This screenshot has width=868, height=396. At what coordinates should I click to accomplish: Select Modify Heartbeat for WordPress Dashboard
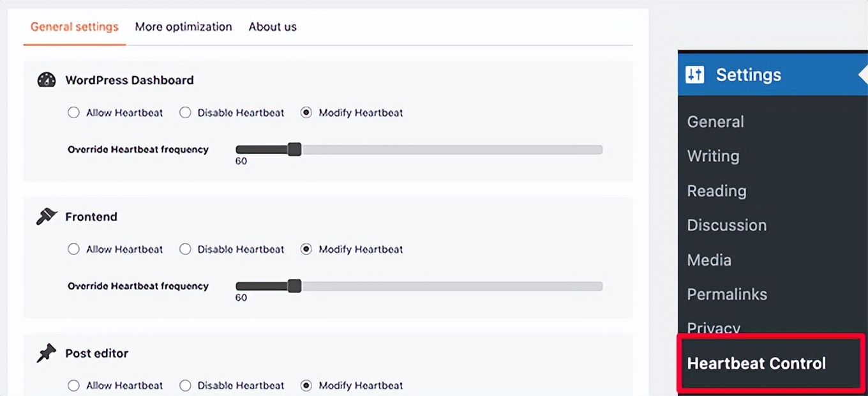306,112
